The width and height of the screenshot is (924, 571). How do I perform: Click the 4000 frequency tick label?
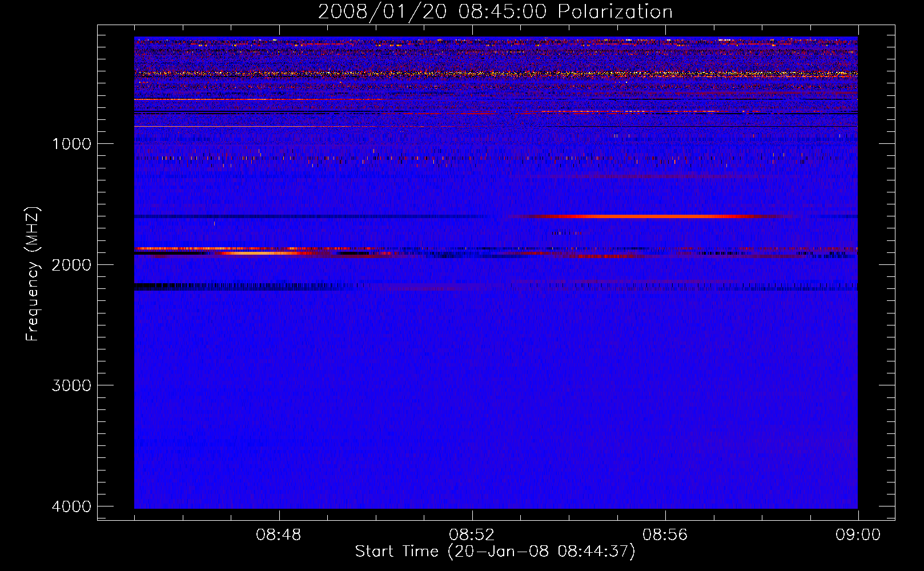71,506
